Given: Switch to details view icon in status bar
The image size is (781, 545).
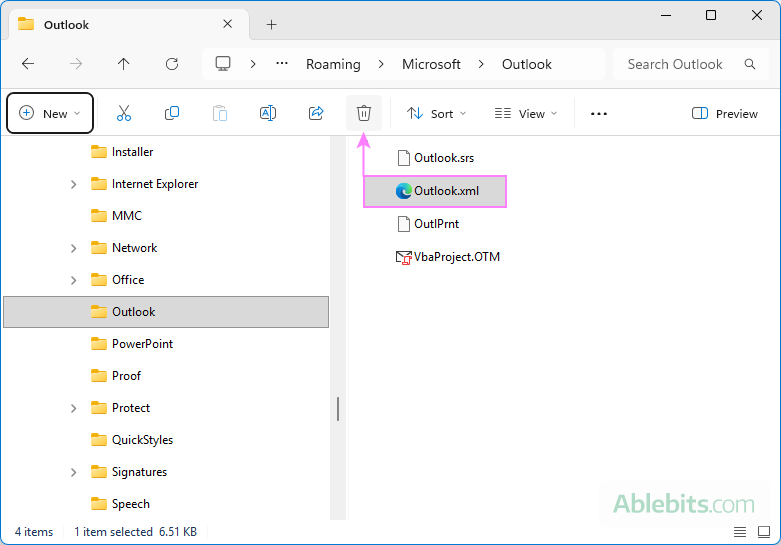Looking at the screenshot, I should 740,532.
